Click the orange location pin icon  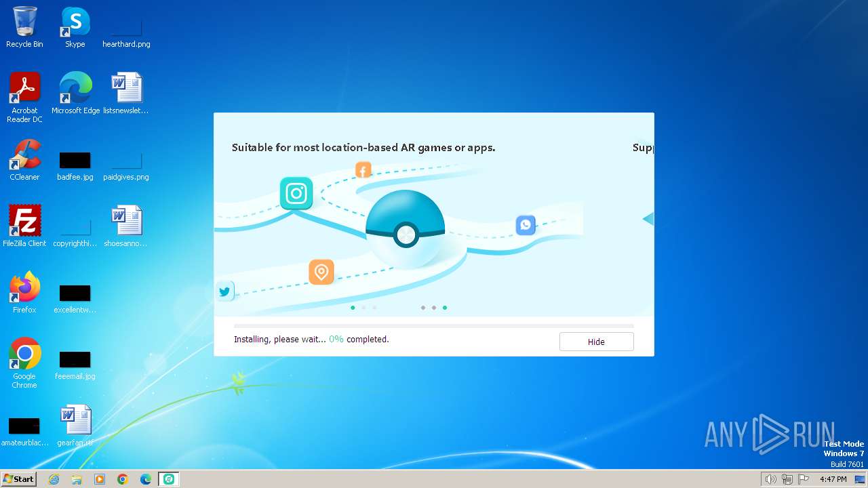pos(321,272)
